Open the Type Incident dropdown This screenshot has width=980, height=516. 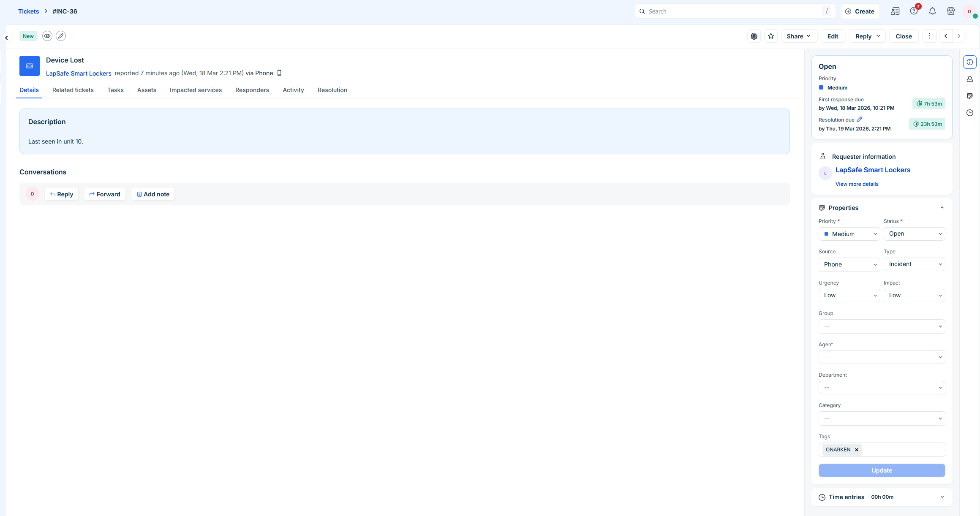tap(914, 264)
